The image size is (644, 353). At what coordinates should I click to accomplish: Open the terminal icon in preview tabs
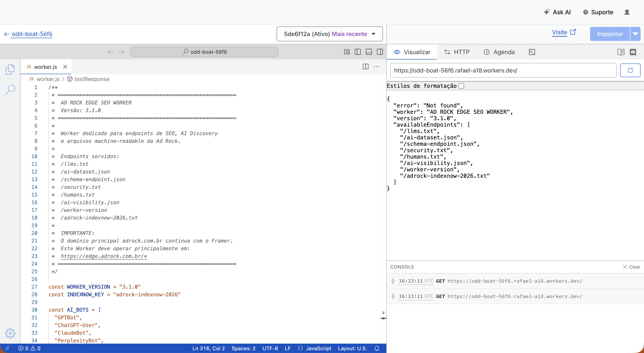click(x=532, y=52)
